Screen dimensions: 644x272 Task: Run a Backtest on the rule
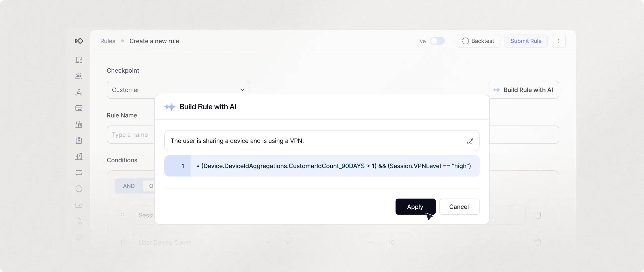(x=478, y=41)
